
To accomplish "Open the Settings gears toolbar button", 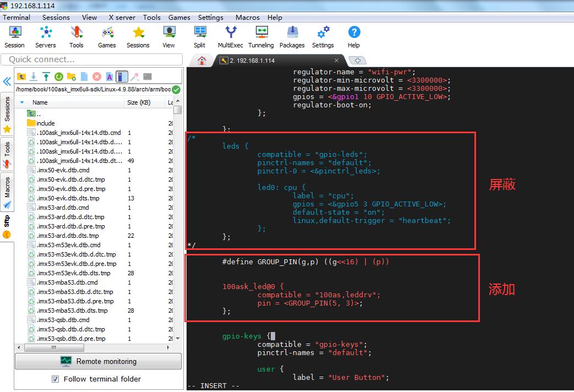I will 323,37.
